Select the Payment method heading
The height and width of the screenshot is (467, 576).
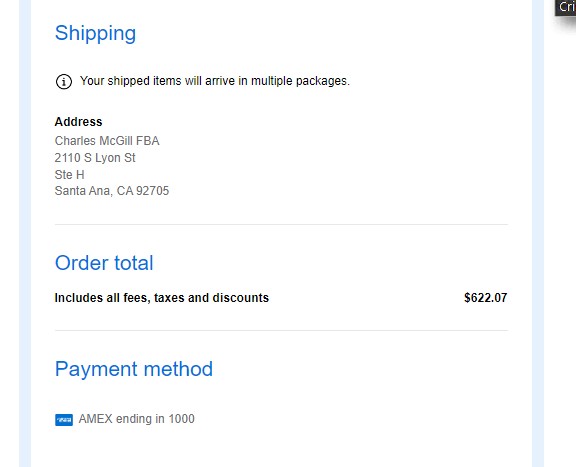134,369
